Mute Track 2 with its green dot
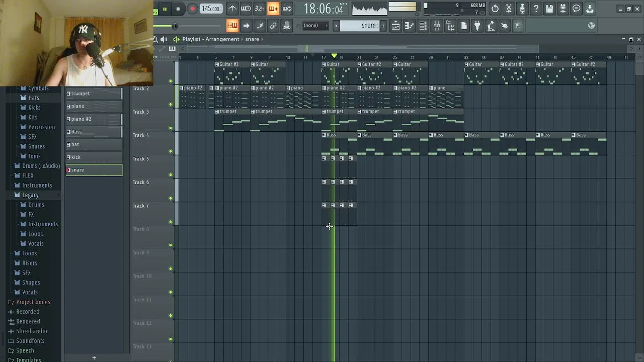 pos(171,105)
